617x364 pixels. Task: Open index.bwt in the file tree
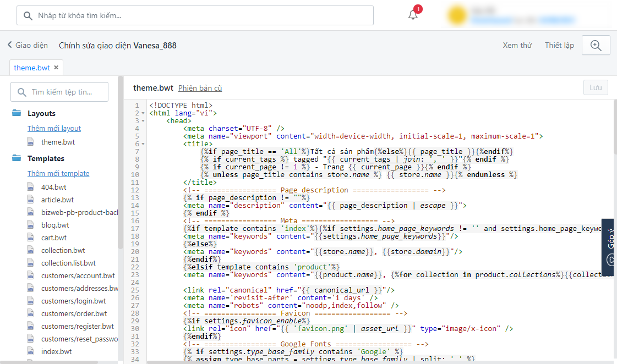(56, 351)
